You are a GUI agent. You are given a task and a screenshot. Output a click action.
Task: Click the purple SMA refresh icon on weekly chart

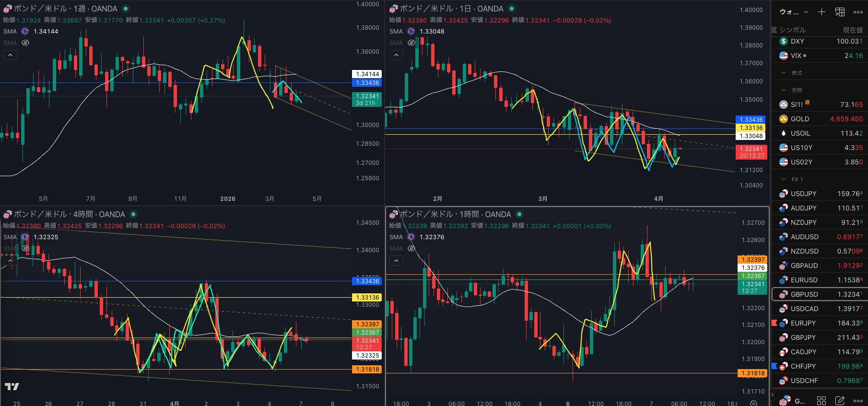pyautogui.click(x=25, y=31)
